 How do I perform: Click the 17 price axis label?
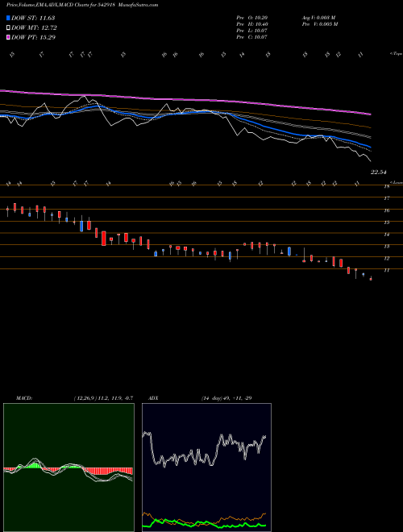pyautogui.click(x=386, y=198)
